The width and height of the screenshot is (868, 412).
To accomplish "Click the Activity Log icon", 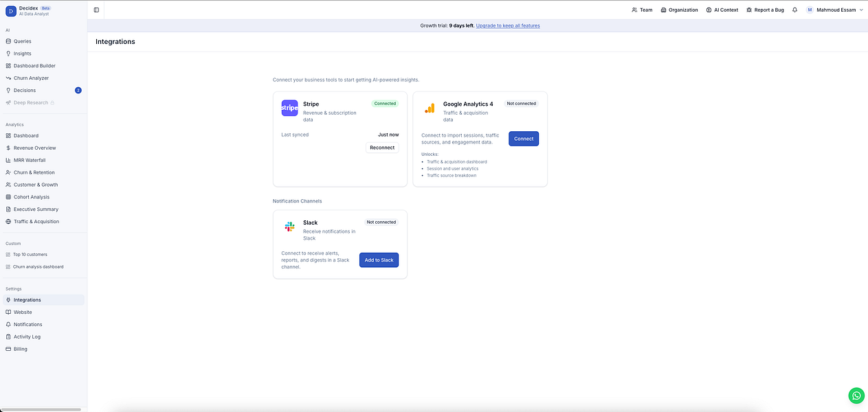I will pyautogui.click(x=8, y=336).
